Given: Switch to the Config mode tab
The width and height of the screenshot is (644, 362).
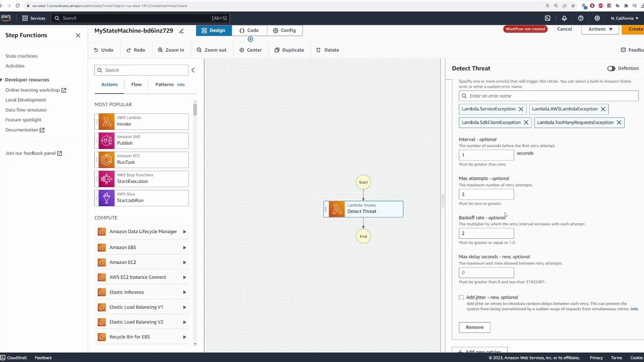Looking at the screenshot, I should pyautogui.click(x=285, y=31).
